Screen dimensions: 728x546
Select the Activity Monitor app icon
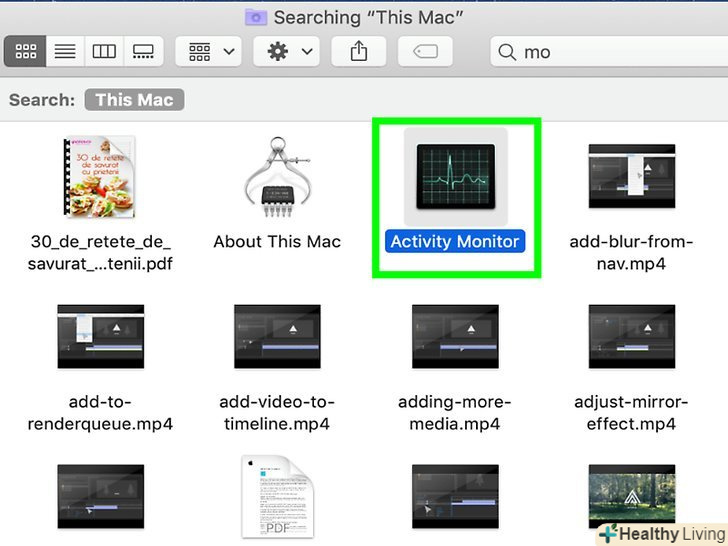pos(455,176)
